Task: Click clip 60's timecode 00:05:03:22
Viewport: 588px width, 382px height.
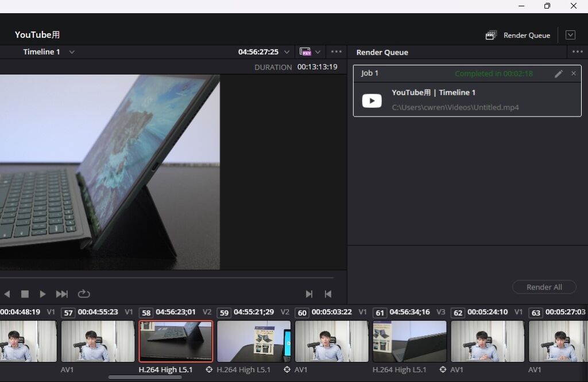Action: (331, 312)
